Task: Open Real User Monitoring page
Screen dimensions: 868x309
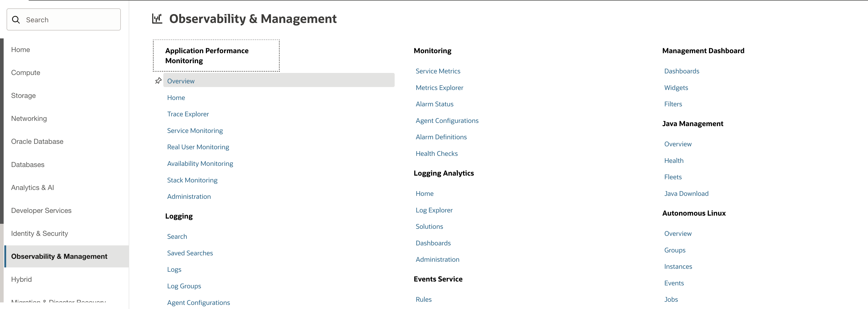Action: pyautogui.click(x=198, y=147)
